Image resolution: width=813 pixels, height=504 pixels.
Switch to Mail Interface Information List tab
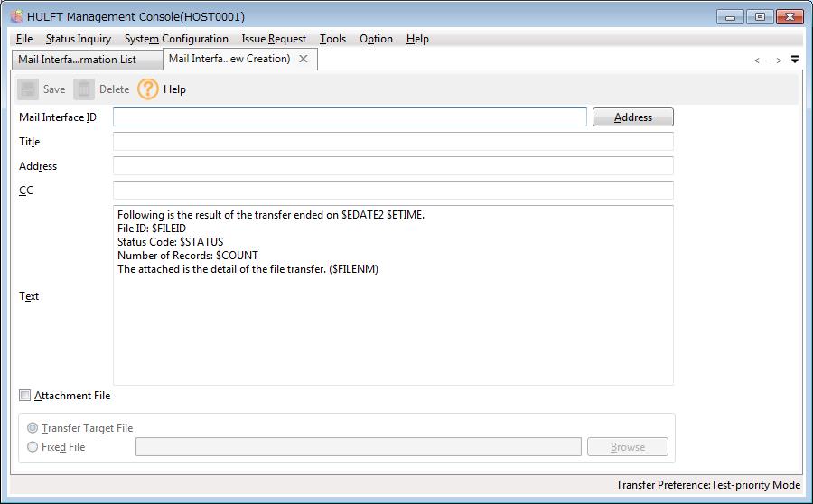pos(86,60)
